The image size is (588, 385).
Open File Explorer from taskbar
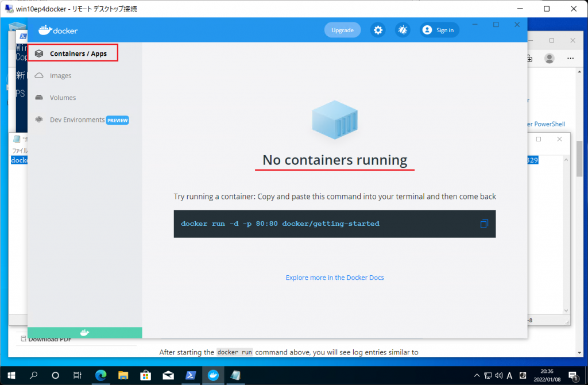click(123, 375)
